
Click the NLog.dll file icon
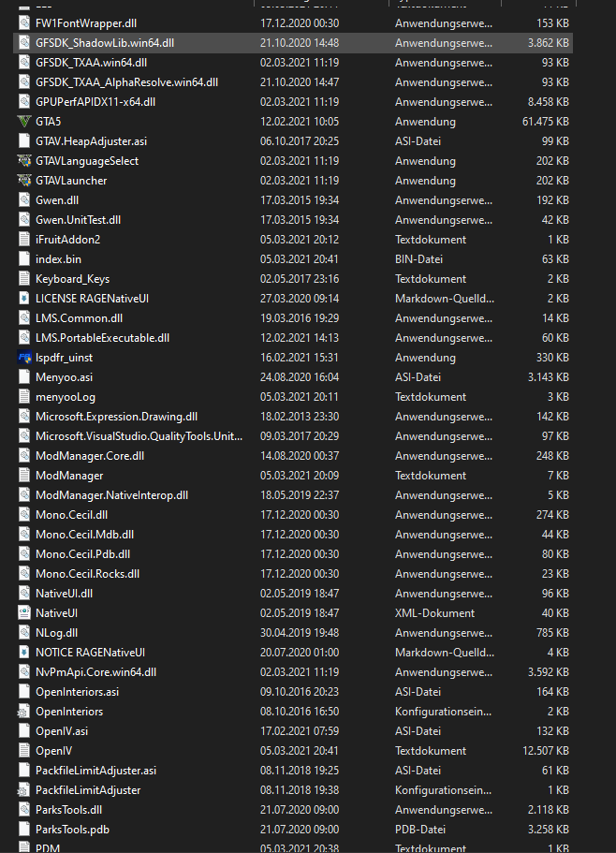point(24,633)
